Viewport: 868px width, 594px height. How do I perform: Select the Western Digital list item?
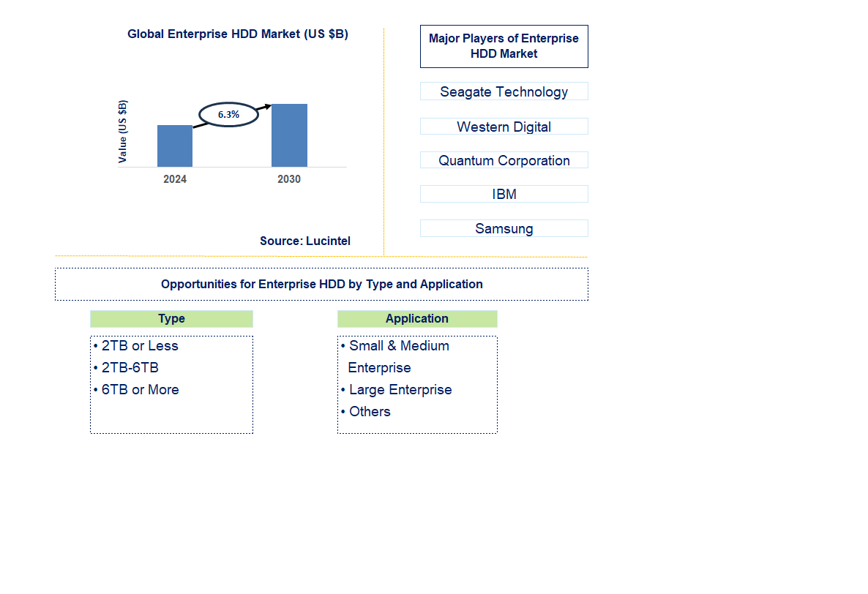[x=504, y=126]
